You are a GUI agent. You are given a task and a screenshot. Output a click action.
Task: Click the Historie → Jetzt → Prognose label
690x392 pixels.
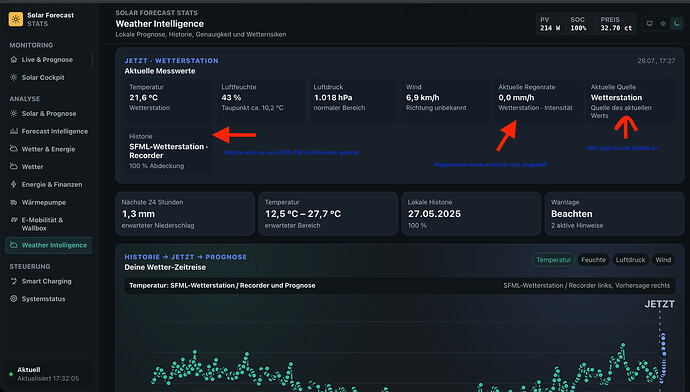[x=186, y=257]
